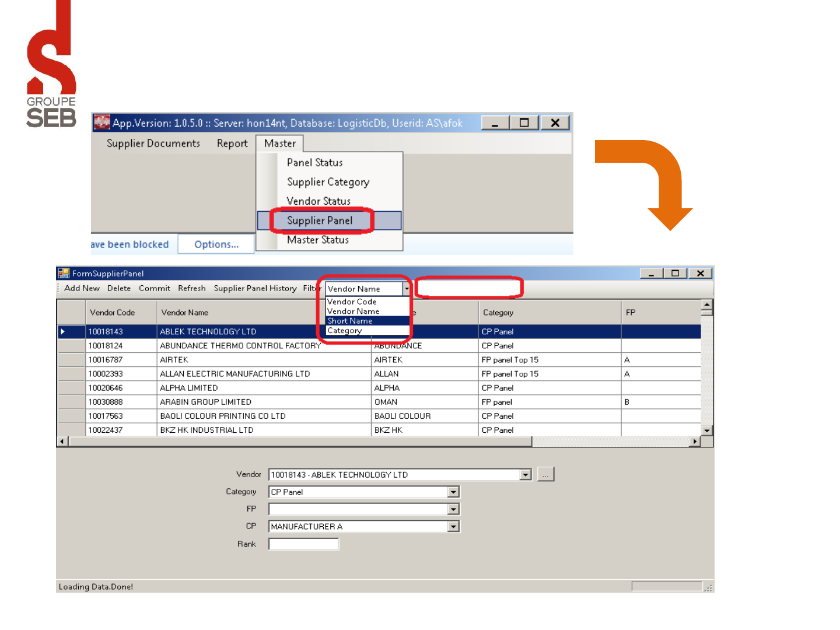Viewport: 840px width, 630px height.
Task: Choose Vendor Status menu entry
Action: (x=318, y=201)
